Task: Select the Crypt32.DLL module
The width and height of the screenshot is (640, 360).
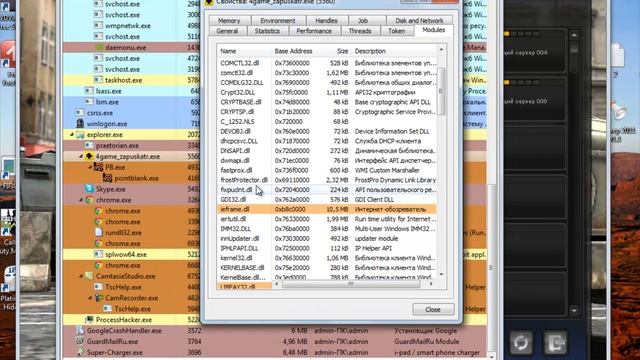Action: [327, 92]
